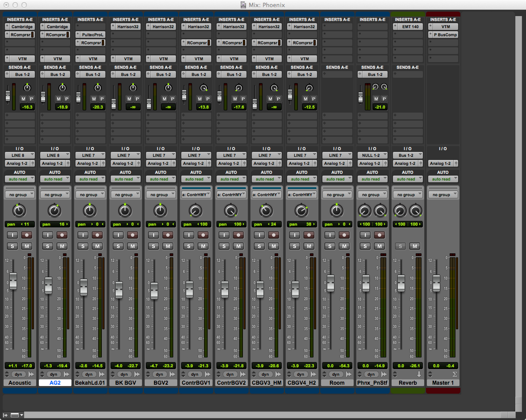The width and height of the screenshot is (526, 420).
Task: Solo the ContrBGV1 track
Action: 189,246
